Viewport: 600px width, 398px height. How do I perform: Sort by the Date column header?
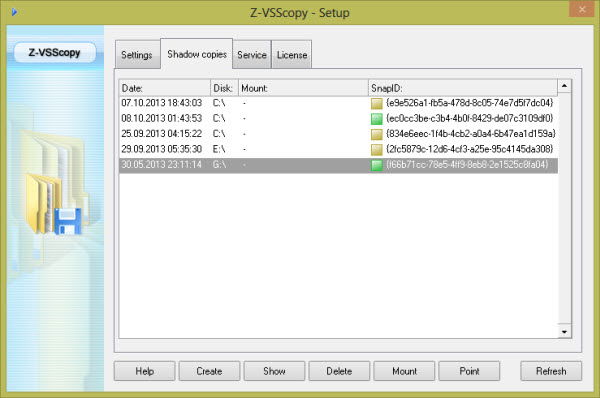point(165,88)
